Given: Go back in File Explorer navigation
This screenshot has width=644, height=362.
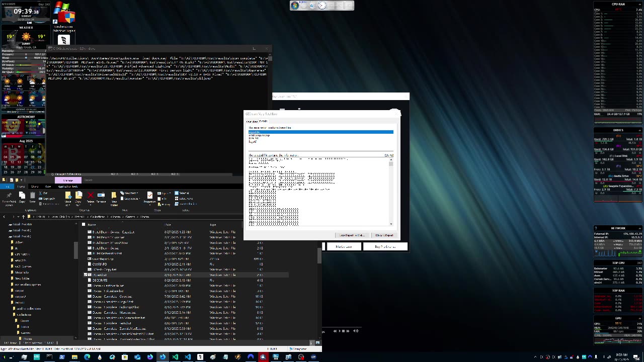Looking at the screenshot, I should (x=4, y=217).
